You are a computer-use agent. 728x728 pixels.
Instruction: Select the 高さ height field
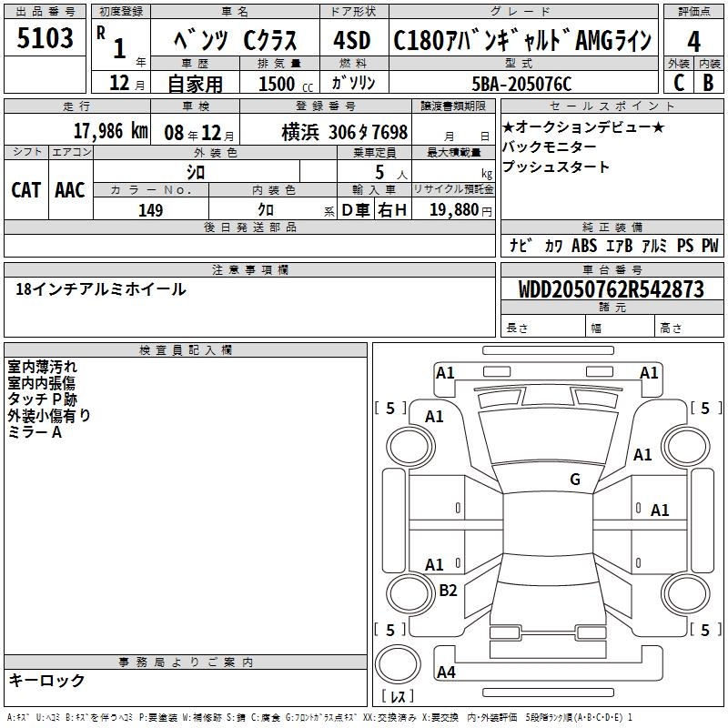coord(689,328)
